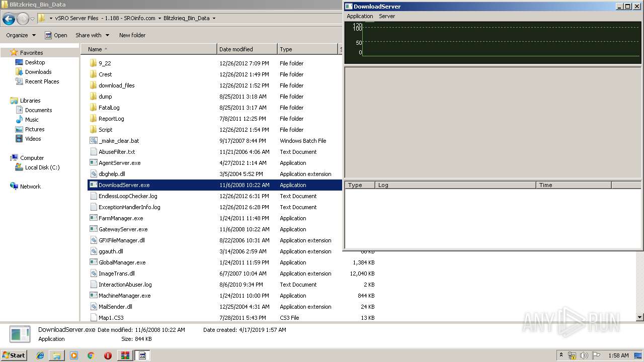This screenshot has height=362, width=644.
Task: Open the Music library
Action: coord(32,120)
